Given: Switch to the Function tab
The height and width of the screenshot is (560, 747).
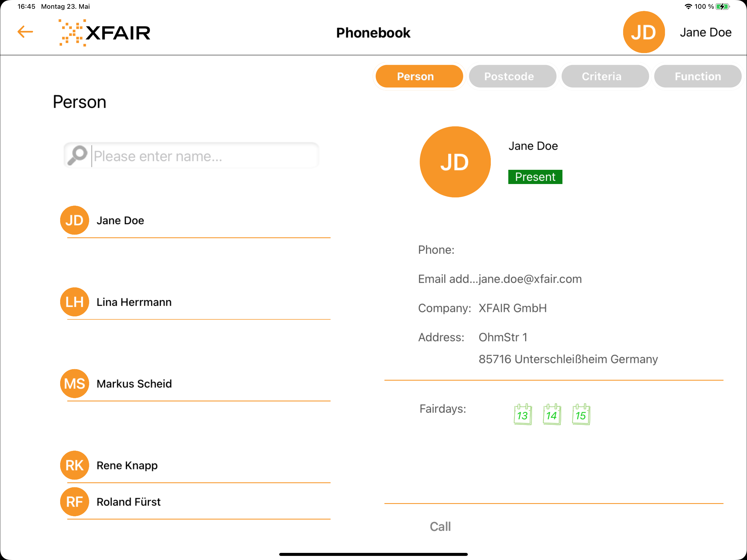Looking at the screenshot, I should [698, 76].
